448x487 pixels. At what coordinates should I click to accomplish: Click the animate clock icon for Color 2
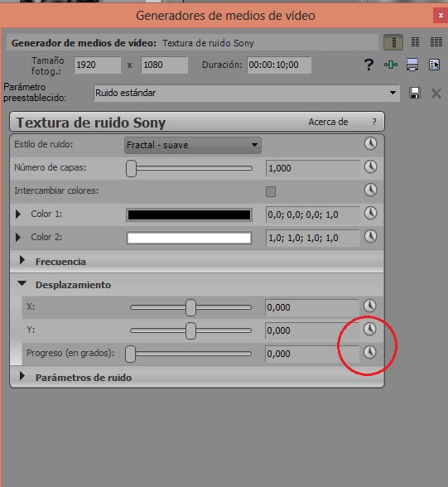[370, 237]
